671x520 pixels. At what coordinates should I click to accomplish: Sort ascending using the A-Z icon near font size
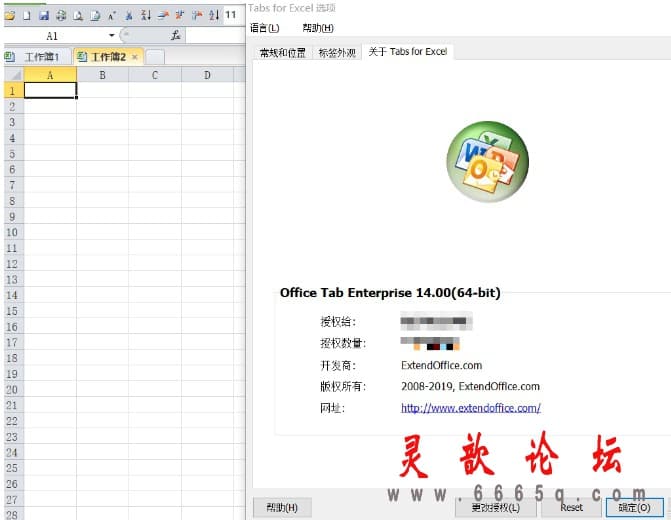pos(214,15)
